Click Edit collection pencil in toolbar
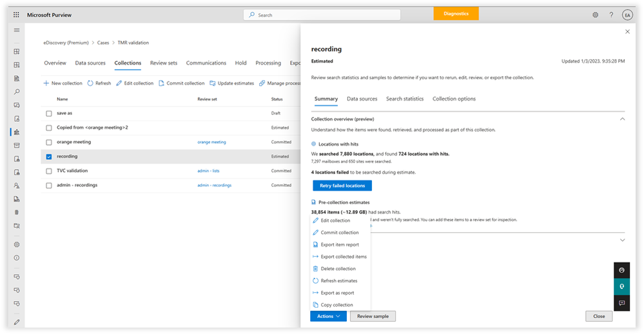 click(x=119, y=83)
